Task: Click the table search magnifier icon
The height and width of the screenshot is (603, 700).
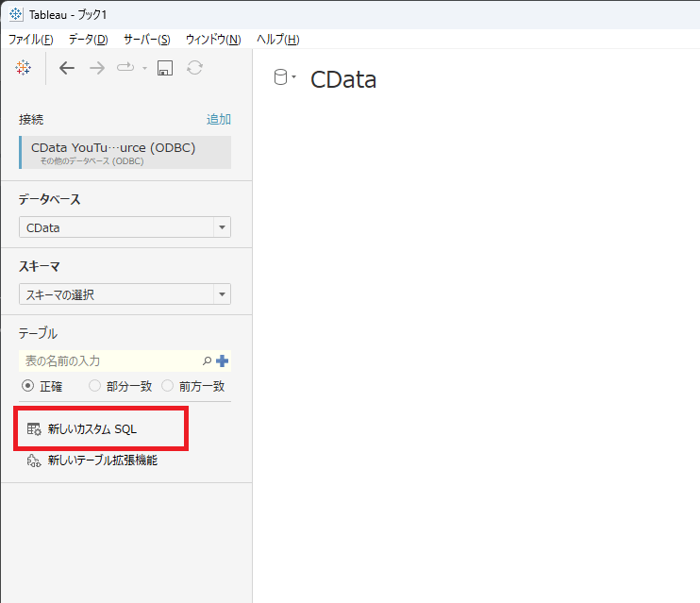Action: pos(207,360)
